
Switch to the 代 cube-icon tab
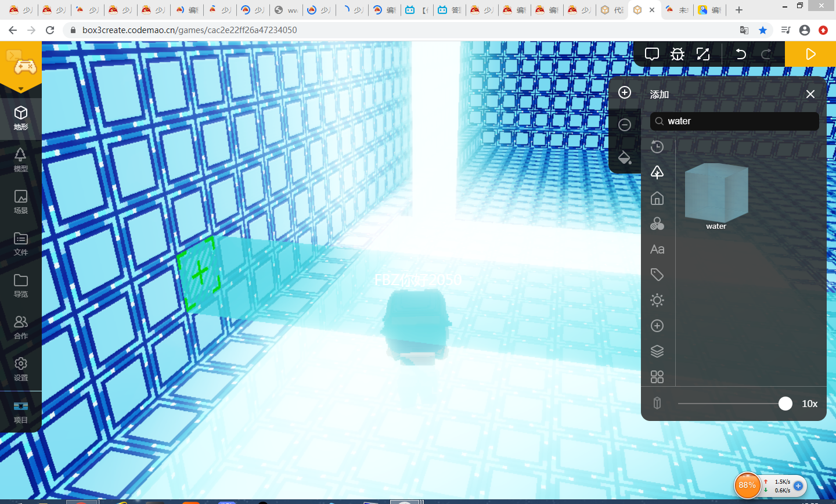pyautogui.click(x=612, y=10)
